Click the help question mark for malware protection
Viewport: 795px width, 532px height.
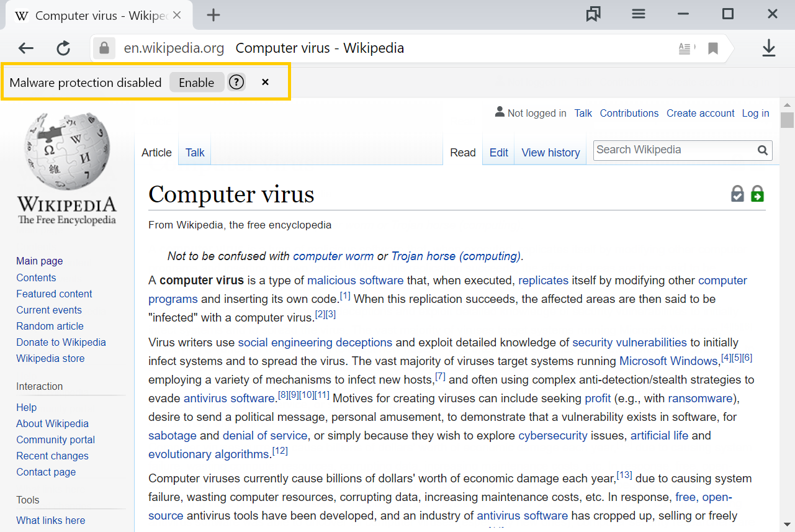coord(236,83)
